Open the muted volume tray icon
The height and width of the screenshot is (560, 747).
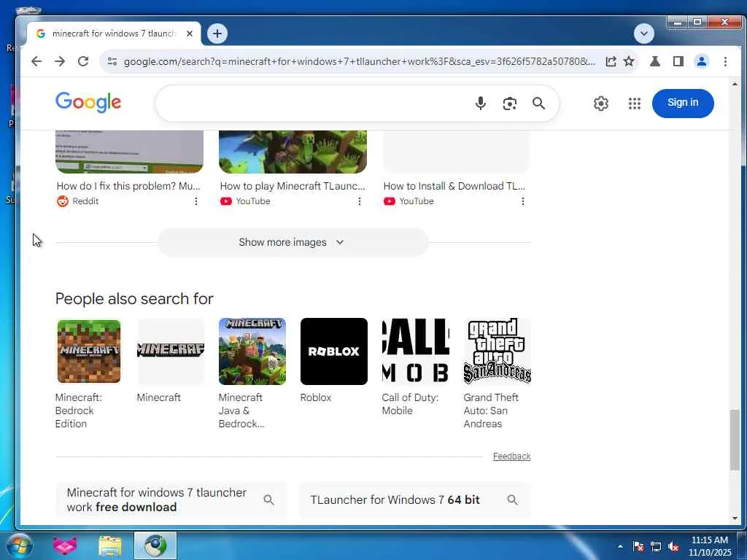tap(673, 547)
